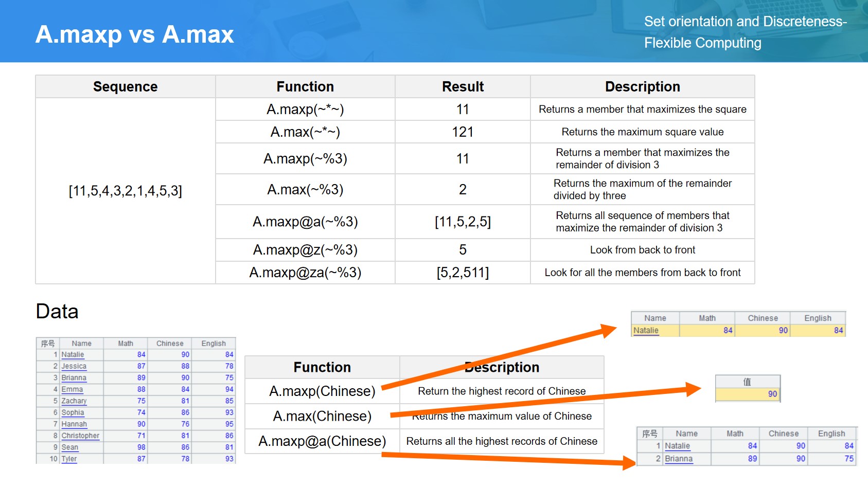This screenshot has width=868, height=488.
Task: Open the Sophia name link
Action: 73,412
